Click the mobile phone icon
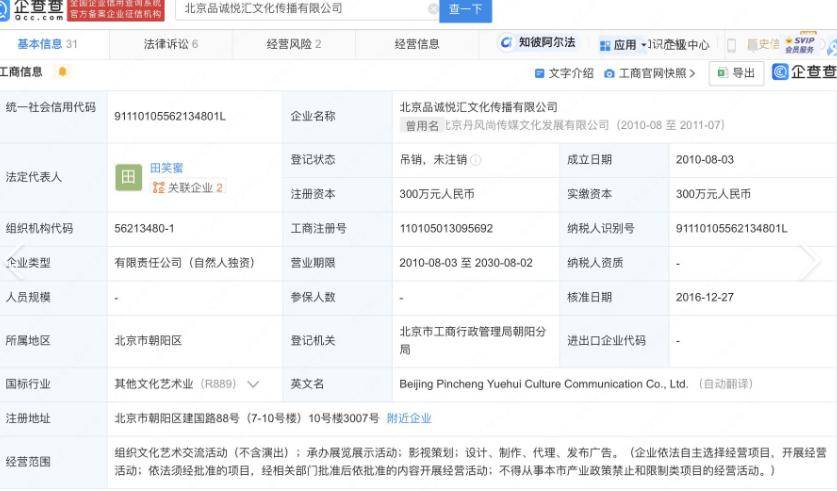The width and height of the screenshot is (837, 491). pos(731,45)
